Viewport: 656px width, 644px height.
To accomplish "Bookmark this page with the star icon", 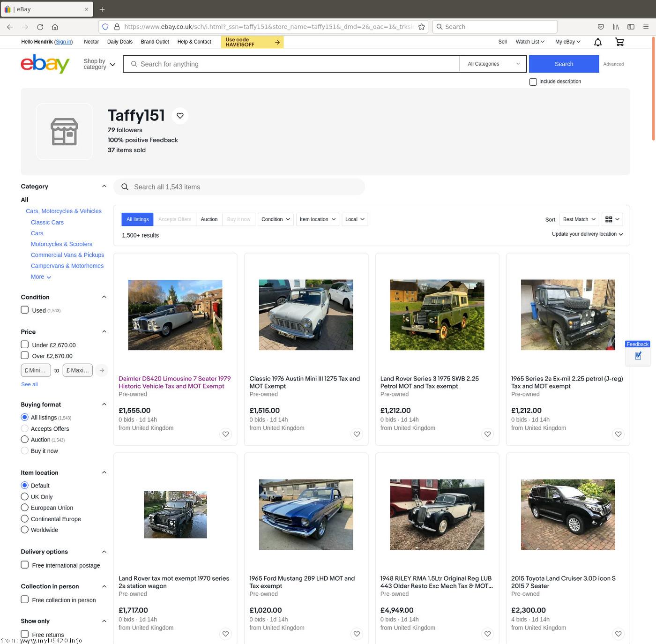I will coord(421,27).
